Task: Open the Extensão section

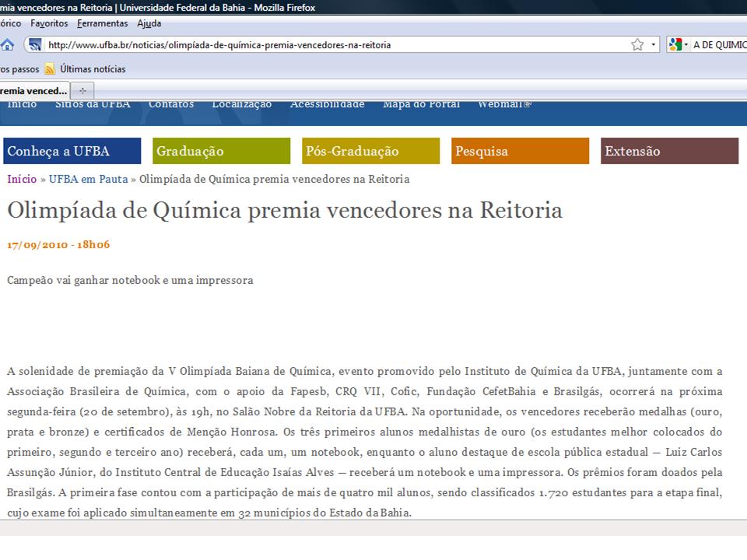Action: [670, 151]
